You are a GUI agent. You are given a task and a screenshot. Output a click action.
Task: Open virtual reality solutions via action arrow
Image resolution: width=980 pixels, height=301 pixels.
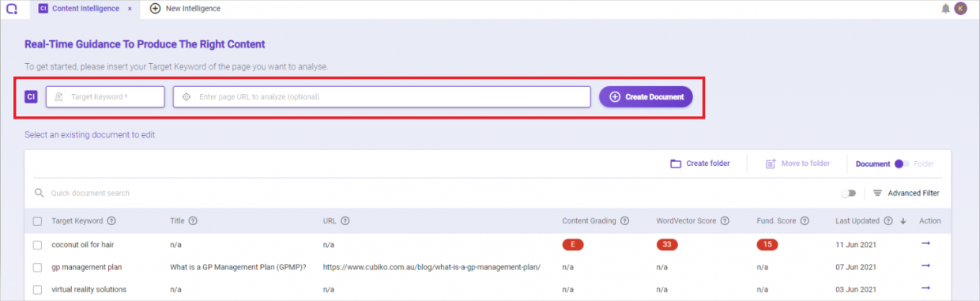(x=925, y=288)
